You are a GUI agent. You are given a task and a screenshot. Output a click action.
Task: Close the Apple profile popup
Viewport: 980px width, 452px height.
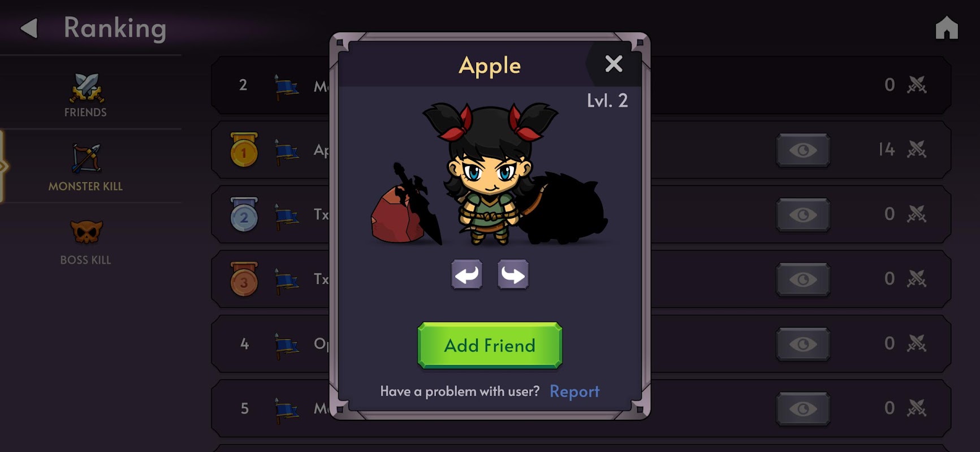(614, 64)
